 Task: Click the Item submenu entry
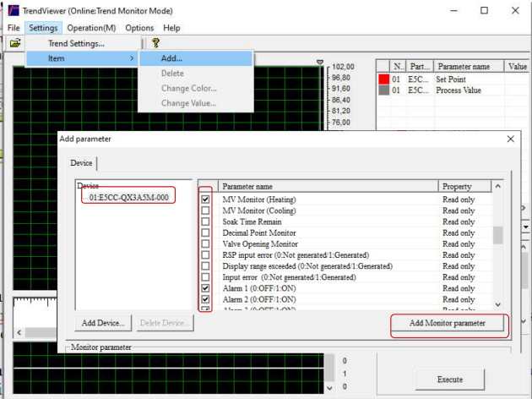[x=82, y=58]
